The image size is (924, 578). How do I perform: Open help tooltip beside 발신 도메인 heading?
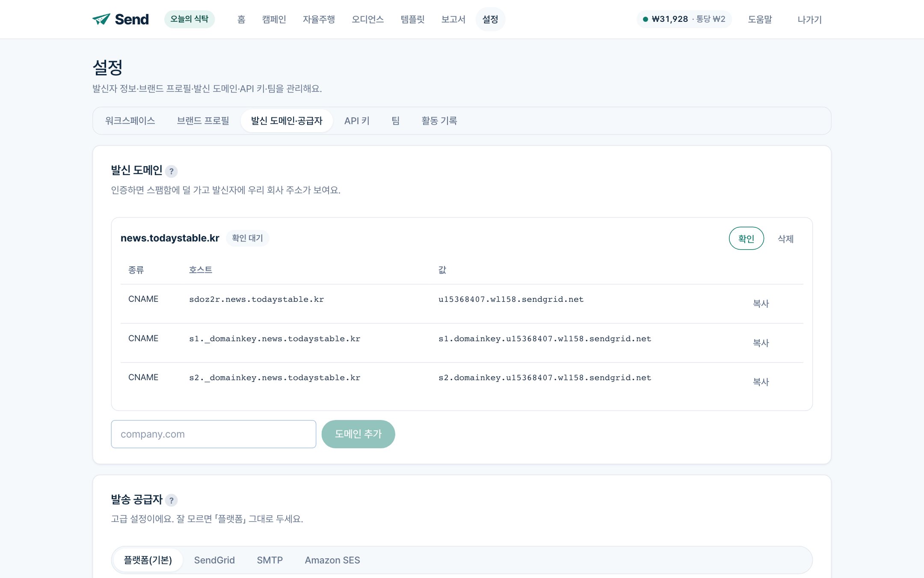(x=171, y=171)
